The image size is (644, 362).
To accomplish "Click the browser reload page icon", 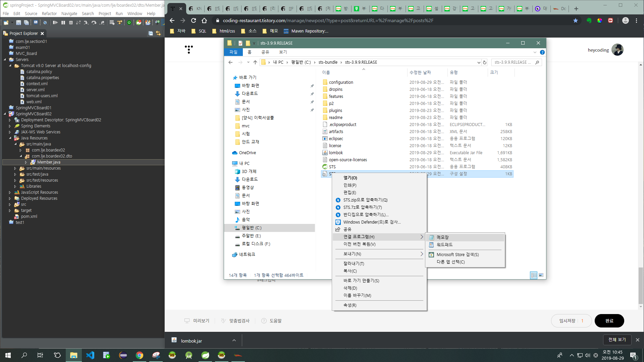I will click(194, 20).
